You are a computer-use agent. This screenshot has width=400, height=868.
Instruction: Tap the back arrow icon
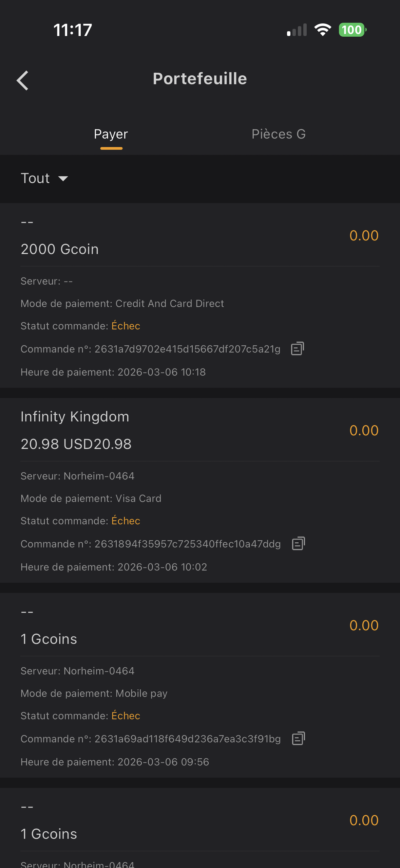point(23,80)
